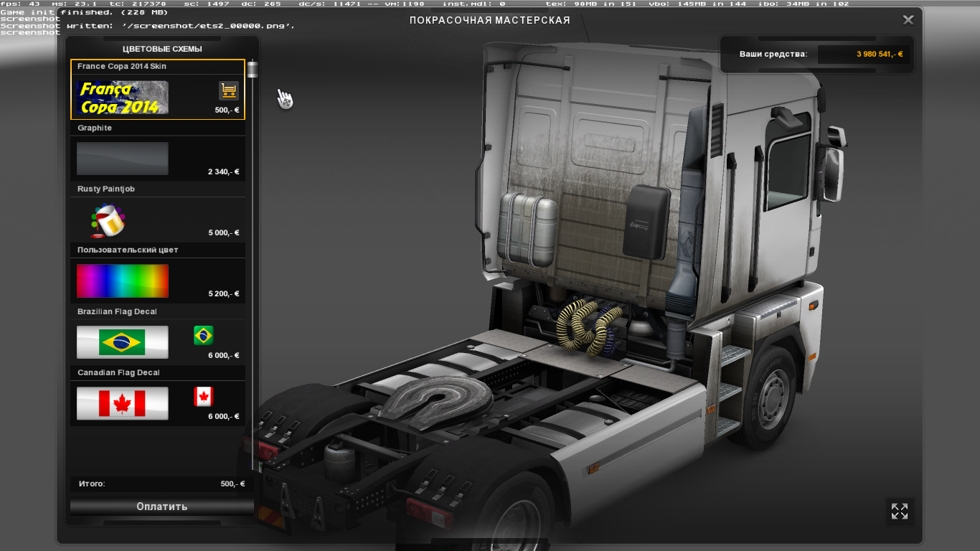
Task: Pick the rainbow Пользовательский цвет custom color swatch
Action: 122,281
